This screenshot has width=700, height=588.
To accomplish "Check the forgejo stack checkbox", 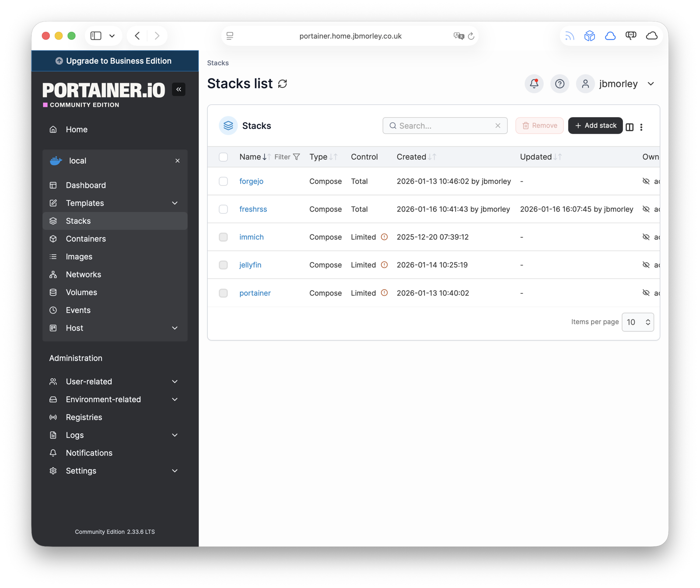I will point(223,181).
